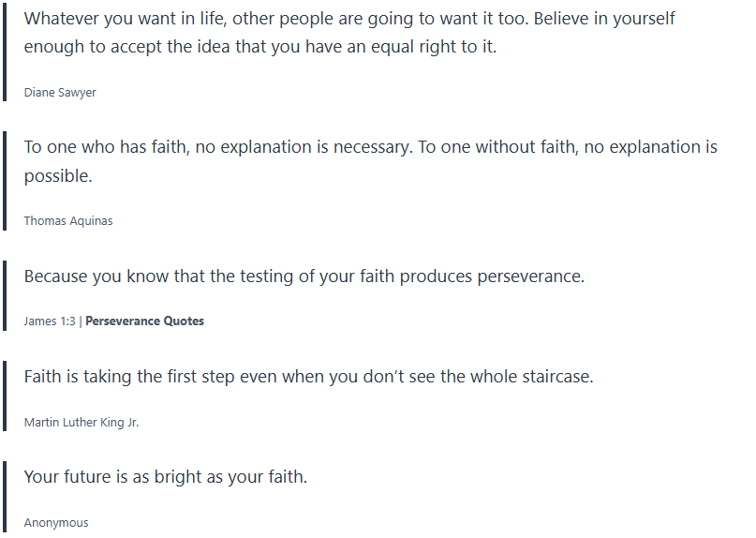Click the pipe separator after James 1:3
The image size is (756, 538).
pyautogui.click(x=81, y=321)
